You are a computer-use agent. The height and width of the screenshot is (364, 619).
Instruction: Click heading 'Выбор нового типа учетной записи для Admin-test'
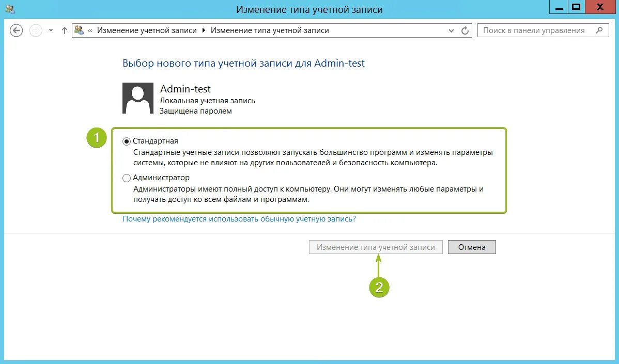243,63
